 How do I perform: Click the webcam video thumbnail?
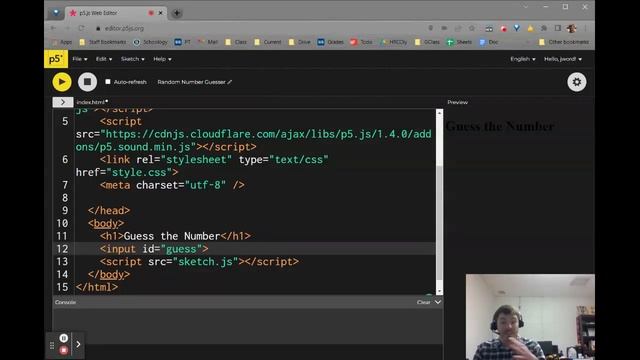(530, 317)
